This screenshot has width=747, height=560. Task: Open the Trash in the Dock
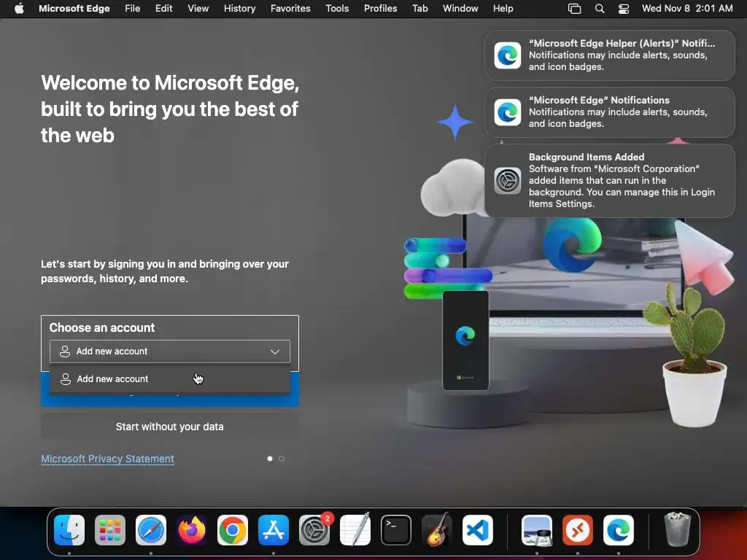point(678,530)
